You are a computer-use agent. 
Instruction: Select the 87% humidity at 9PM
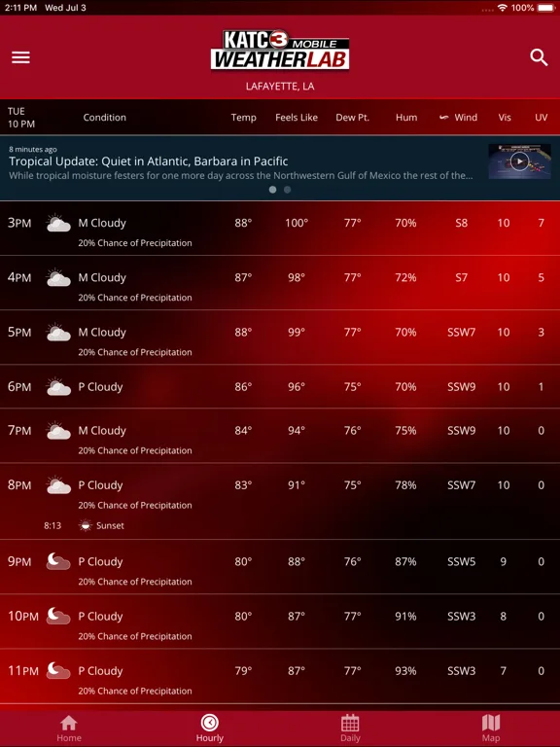coord(405,561)
